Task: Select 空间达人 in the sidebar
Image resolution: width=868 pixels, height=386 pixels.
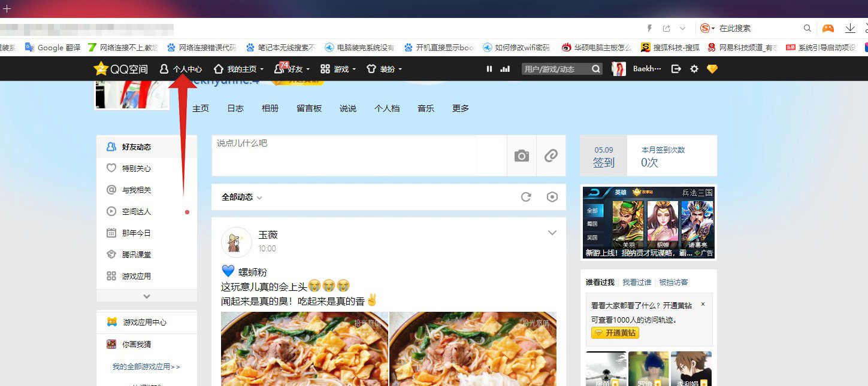Action: point(147,212)
